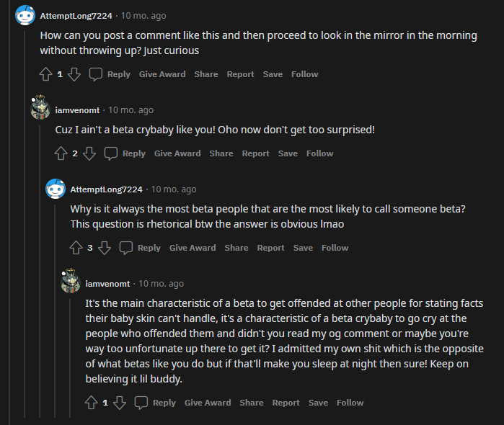Share the beta crybaby comment
Viewport: 504px width, 425px height.
[221, 153]
